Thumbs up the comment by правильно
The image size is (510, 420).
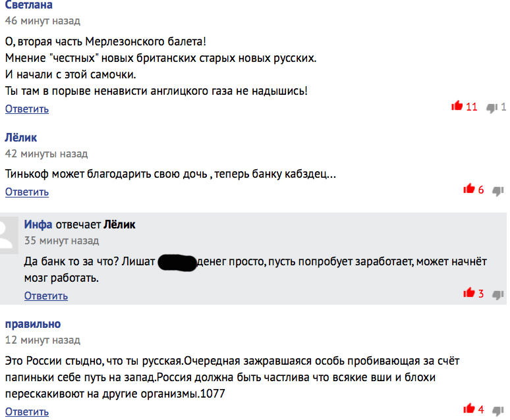coord(469,408)
